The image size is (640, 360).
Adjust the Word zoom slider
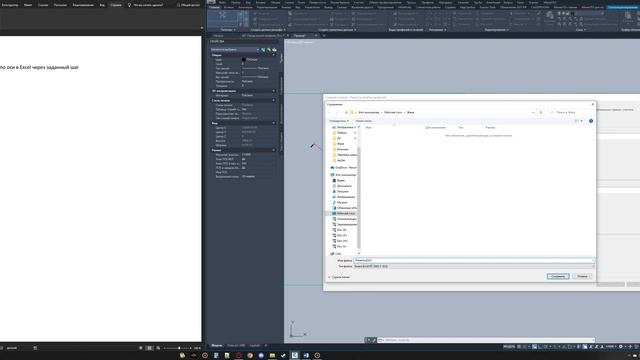click(179, 348)
